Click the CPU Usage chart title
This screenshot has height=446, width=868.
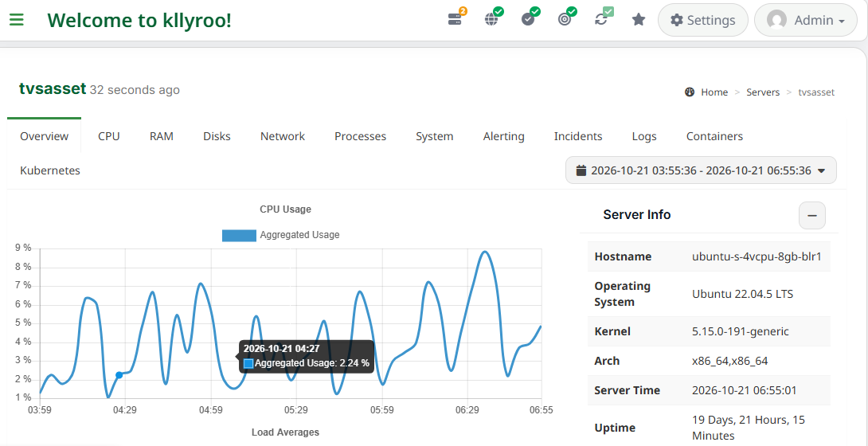pyautogui.click(x=285, y=209)
